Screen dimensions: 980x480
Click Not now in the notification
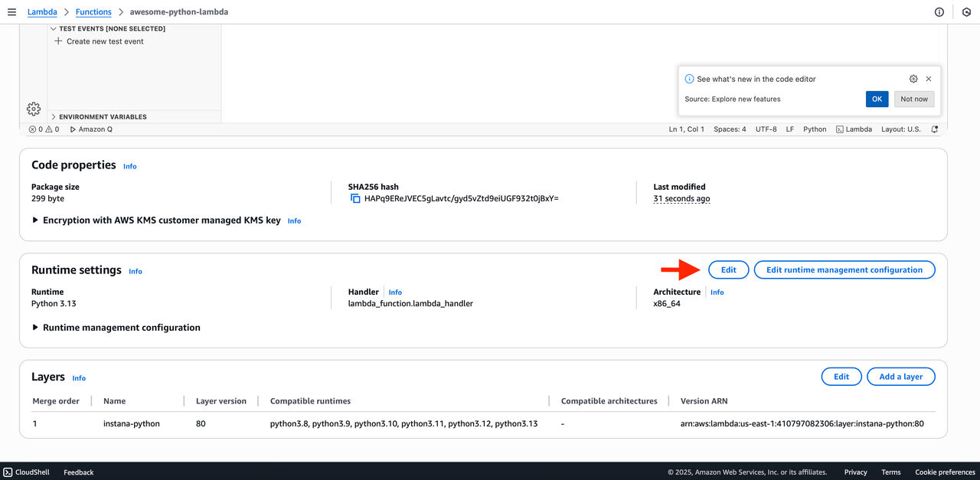914,99
